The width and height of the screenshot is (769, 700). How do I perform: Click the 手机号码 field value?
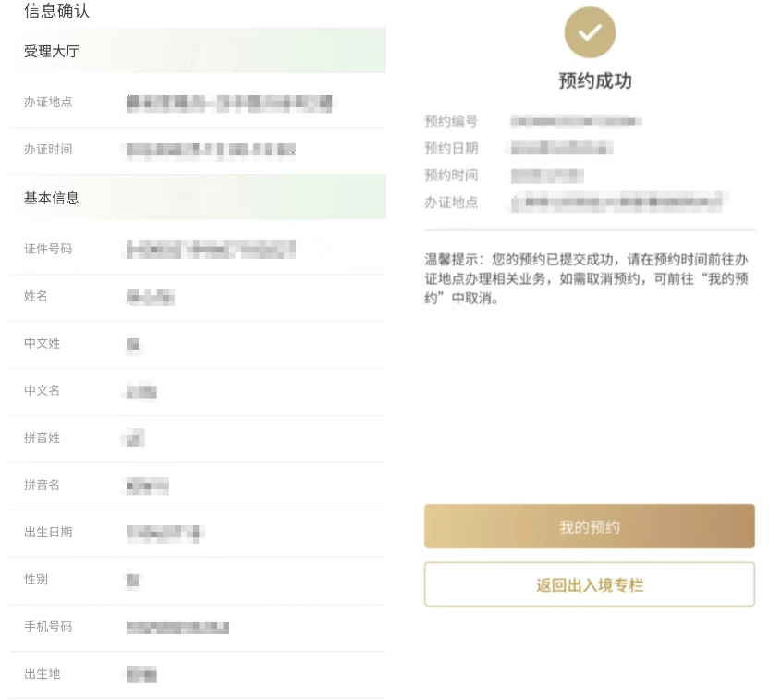[177, 628]
